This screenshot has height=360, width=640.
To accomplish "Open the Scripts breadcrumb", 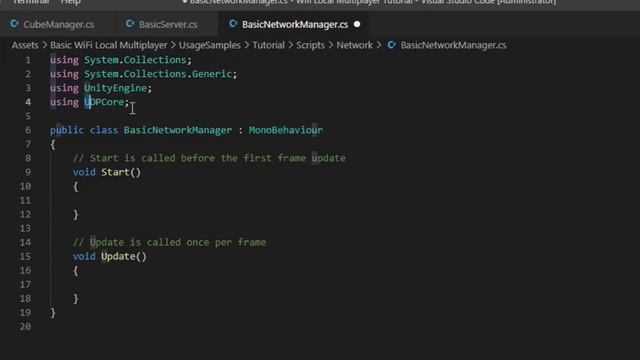I will tap(310, 45).
